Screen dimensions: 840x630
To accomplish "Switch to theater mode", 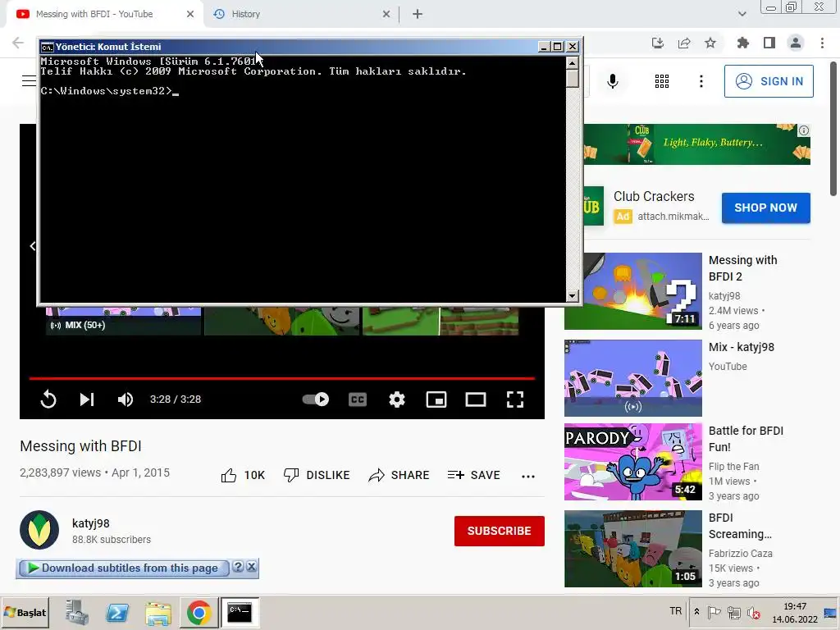I will pos(476,399).
